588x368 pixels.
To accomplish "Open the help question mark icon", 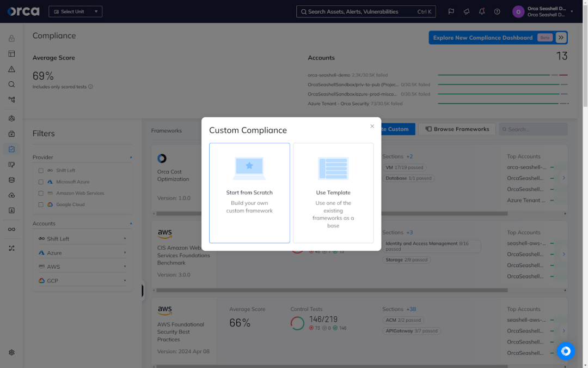I will coord(497,11).
